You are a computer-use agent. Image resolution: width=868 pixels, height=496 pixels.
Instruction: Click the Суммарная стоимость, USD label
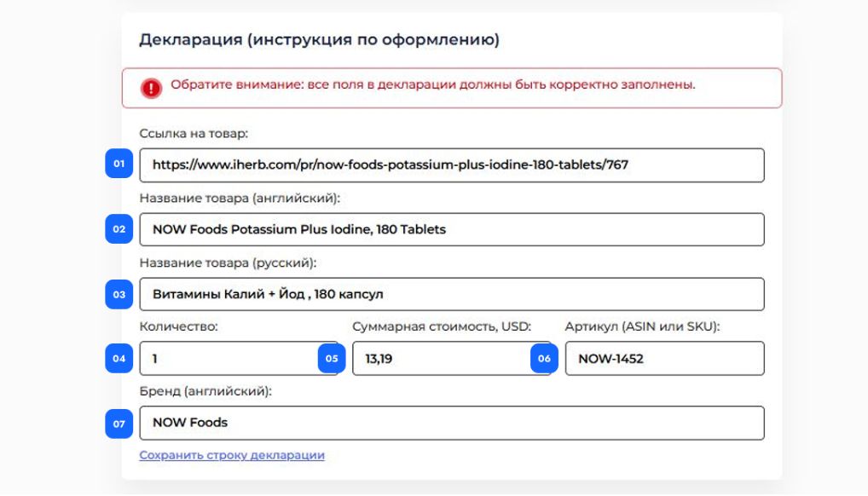pyautogui.click(x=442, y=326)
